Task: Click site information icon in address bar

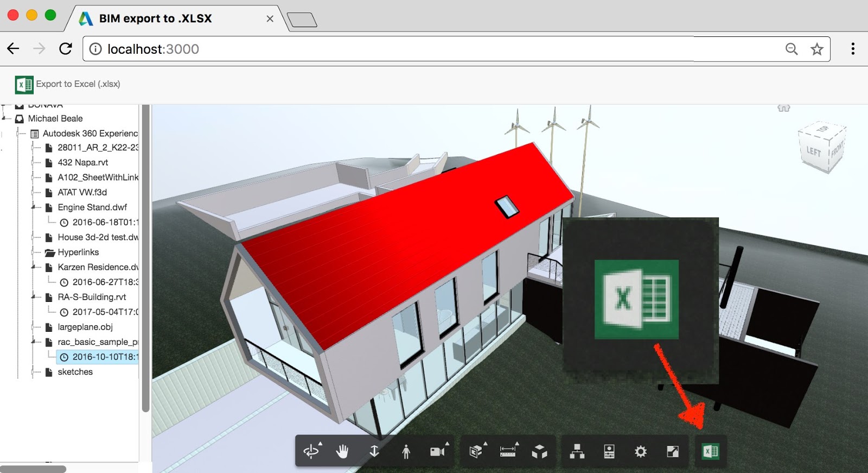Action: [95, 49]
